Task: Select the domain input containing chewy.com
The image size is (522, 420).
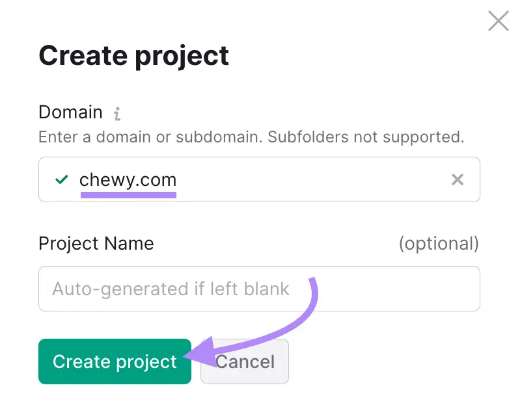Action: 259,179
